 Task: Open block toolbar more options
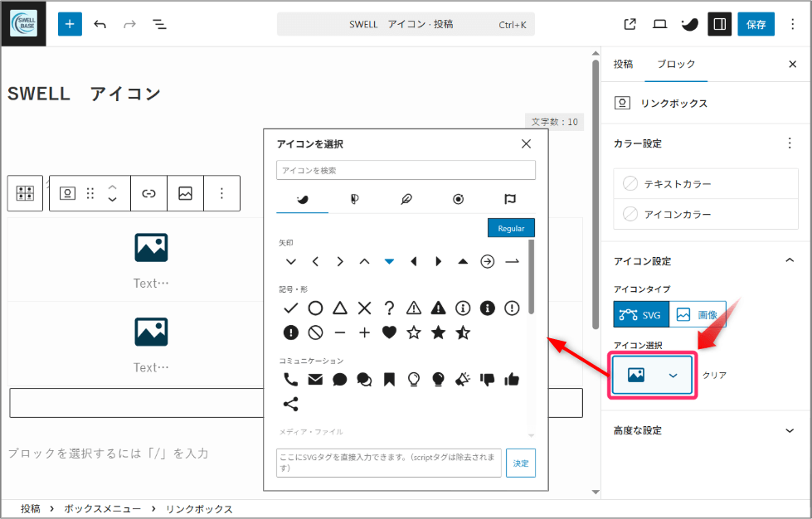[221, 193]
